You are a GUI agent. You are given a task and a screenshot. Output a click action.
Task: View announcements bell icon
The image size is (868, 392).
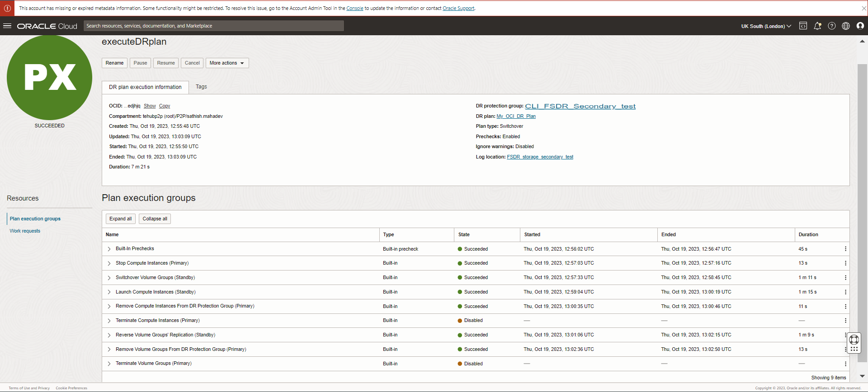pos(817,26)
